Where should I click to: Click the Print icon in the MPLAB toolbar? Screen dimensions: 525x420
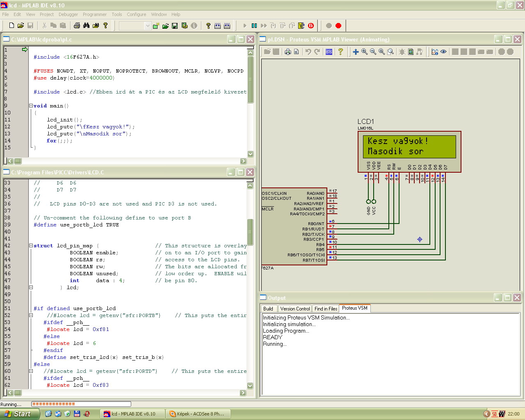[77, 25]
